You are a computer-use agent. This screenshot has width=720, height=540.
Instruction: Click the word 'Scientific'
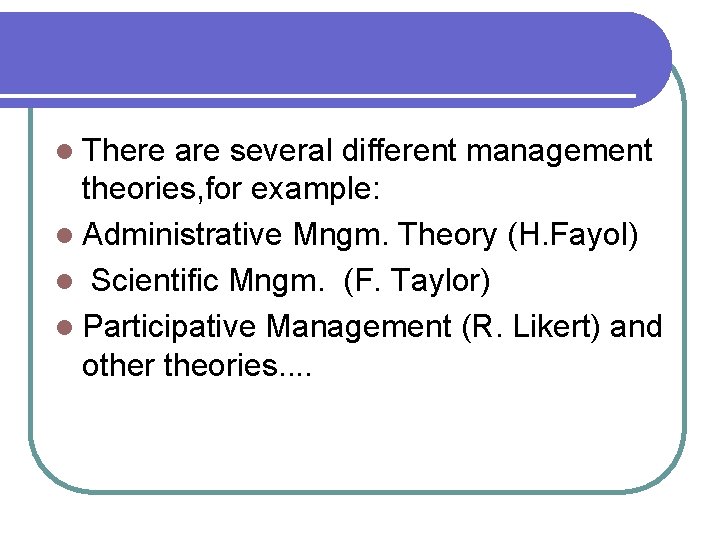coord(155,281)
